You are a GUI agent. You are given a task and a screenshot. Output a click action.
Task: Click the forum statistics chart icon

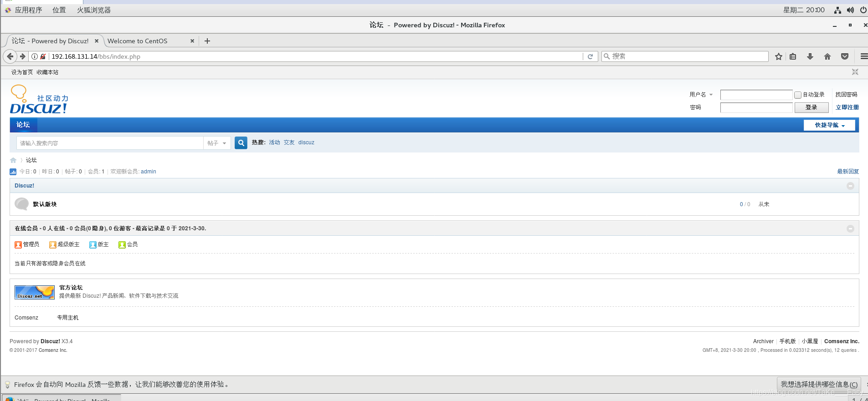pos(13,172)
